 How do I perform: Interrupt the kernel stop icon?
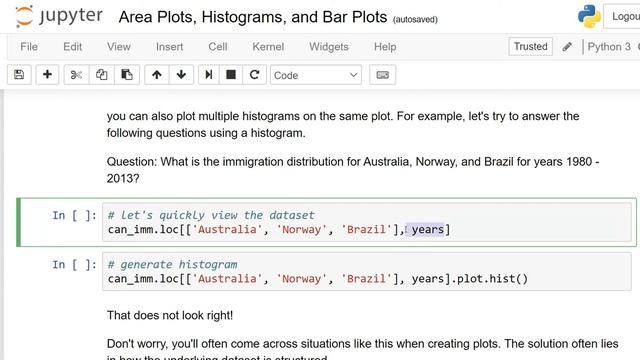tap(231, 75)
